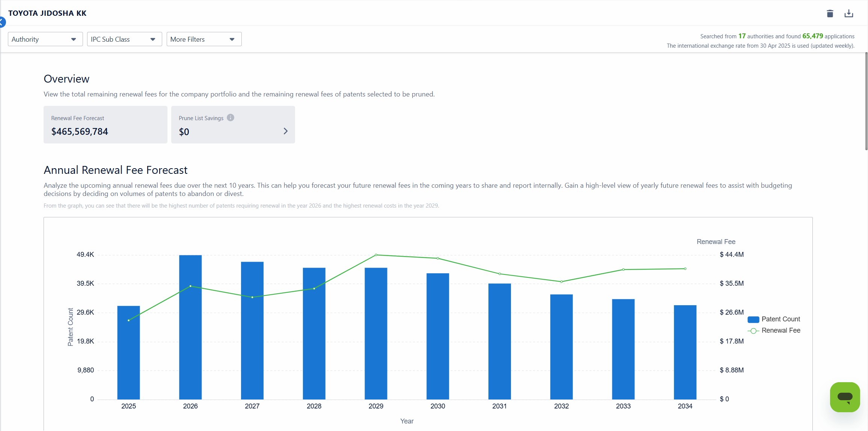The image size is (868, 431).
Task: Click the blue Patent Count legend swatch
Action: click(753, 319)
